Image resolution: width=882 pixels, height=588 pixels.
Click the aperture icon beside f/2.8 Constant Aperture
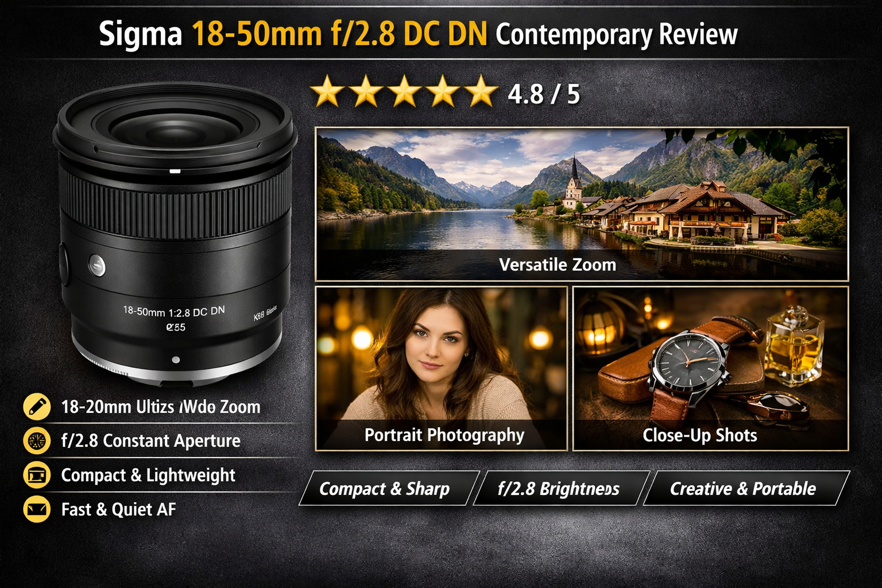coord(37,441)
